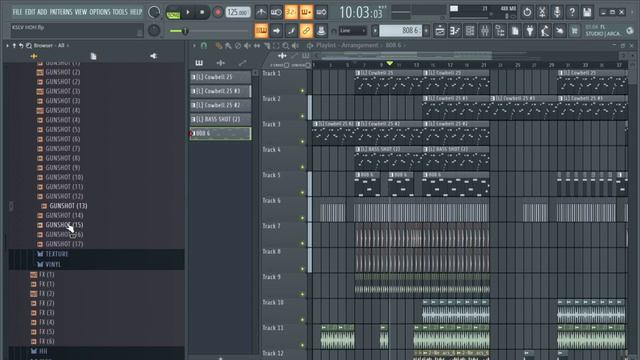Open the Browser All dropdown
The image size is (640, 360).
pos(51,46)
